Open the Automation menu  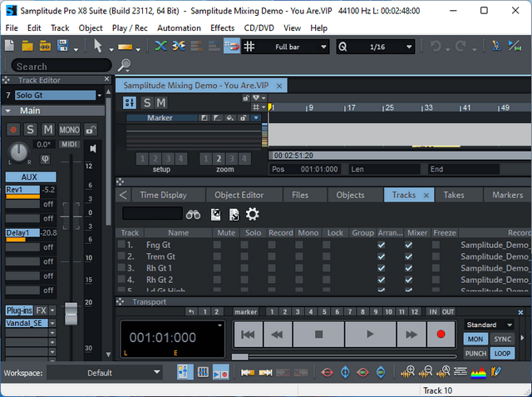point(179,27)
